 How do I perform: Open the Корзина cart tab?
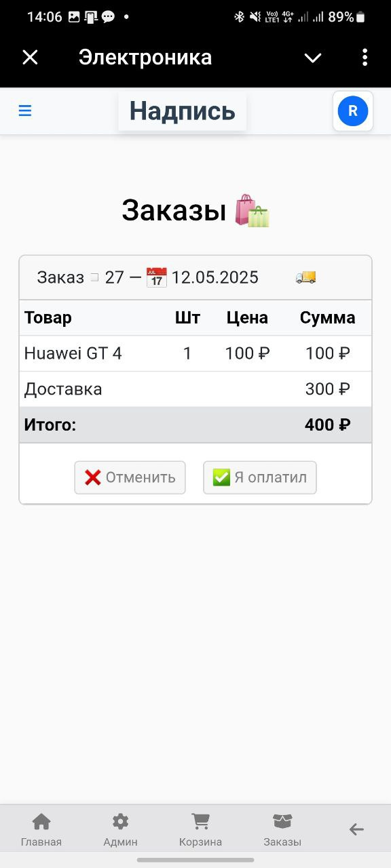(200, 830)
